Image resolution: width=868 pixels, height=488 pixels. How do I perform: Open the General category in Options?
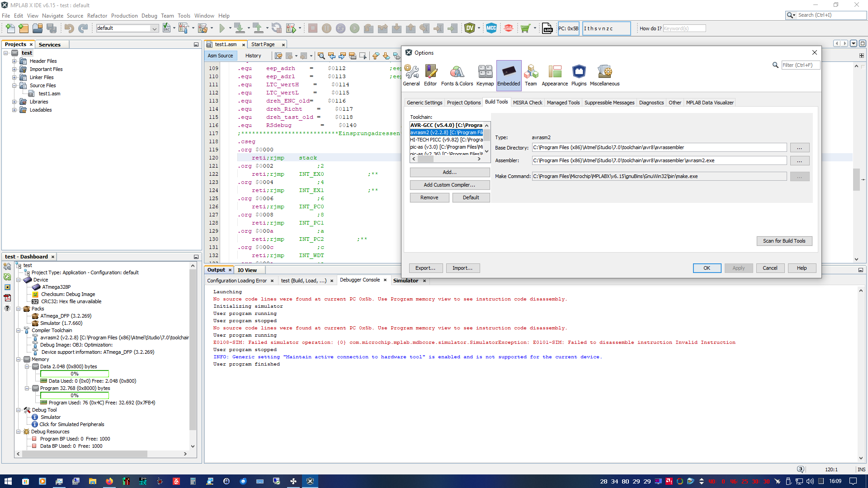411,75
